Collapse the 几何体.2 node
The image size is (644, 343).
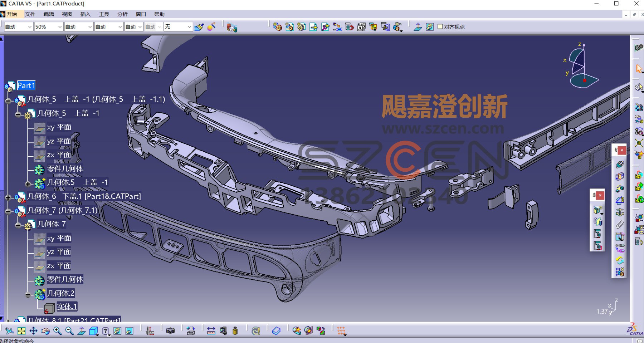pos(28,295)
